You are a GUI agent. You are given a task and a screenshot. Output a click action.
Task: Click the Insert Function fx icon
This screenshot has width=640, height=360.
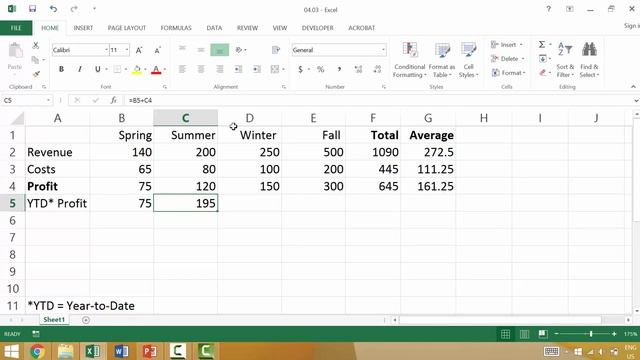point(113,100)
